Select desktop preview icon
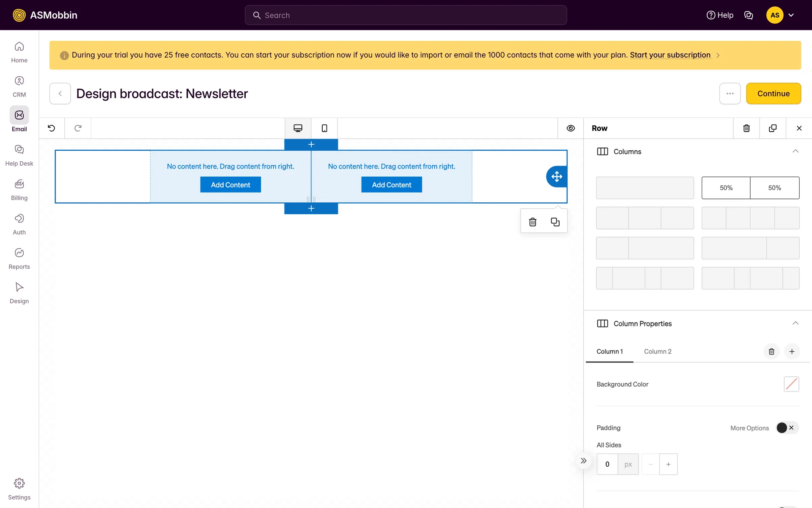This screenshot has height=508, width=812. [x=298, y=128]
